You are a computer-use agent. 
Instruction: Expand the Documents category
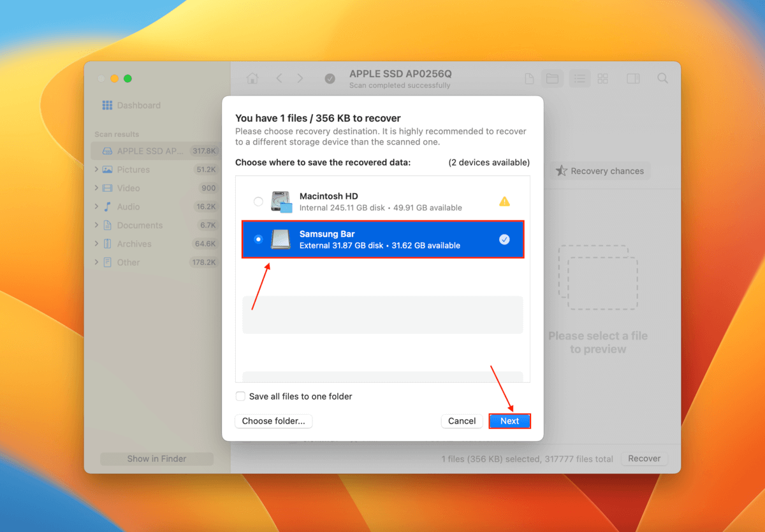tap(96, 225)
